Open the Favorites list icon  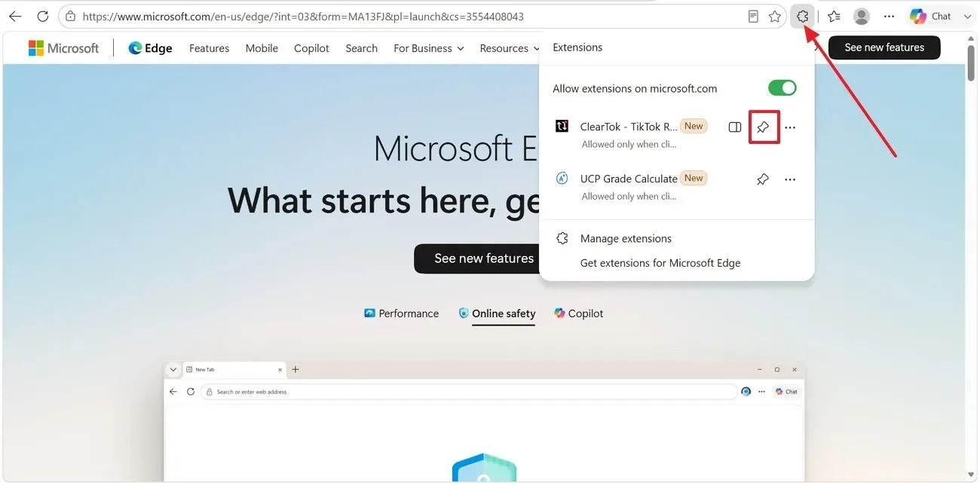click(834, 16)
